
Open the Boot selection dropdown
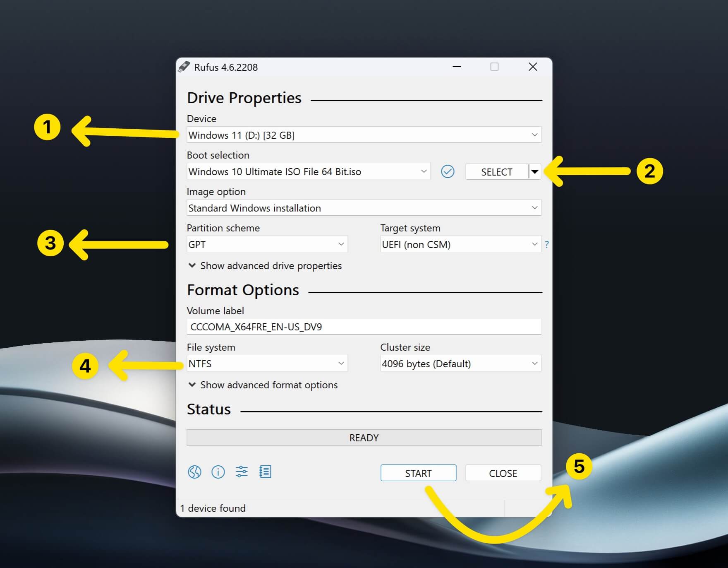tap(309, 171)
